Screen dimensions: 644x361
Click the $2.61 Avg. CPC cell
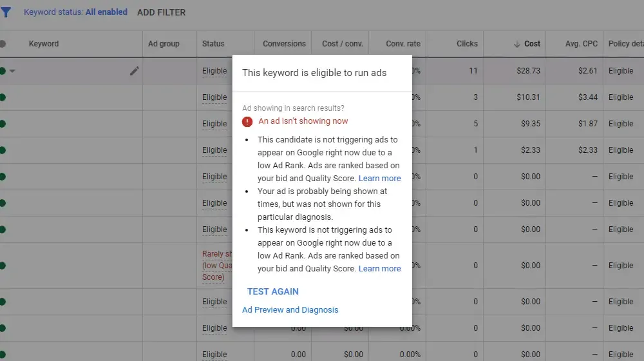tap(588, 71)
